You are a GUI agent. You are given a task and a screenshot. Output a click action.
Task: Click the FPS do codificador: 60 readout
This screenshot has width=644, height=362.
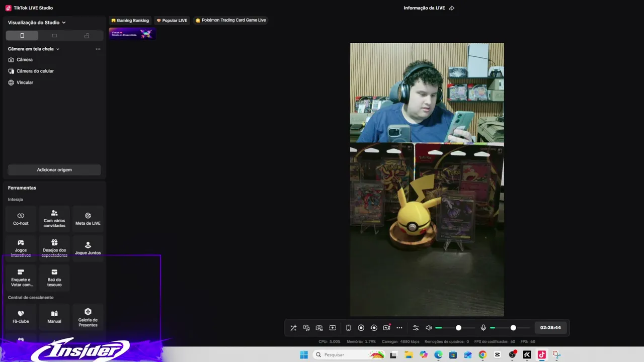495,342
